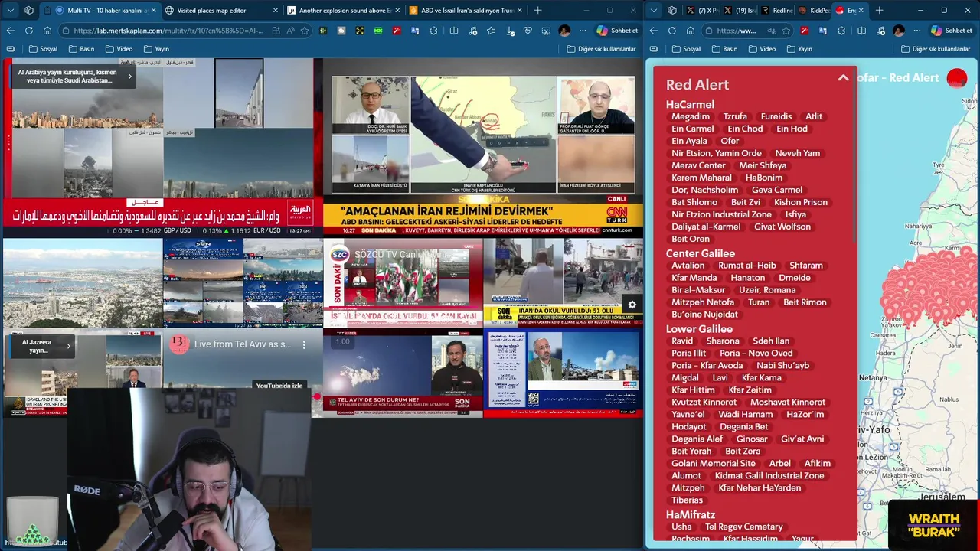Open Sosyal bookmarks folder in left window
The image size is (980, 551).
43,49
